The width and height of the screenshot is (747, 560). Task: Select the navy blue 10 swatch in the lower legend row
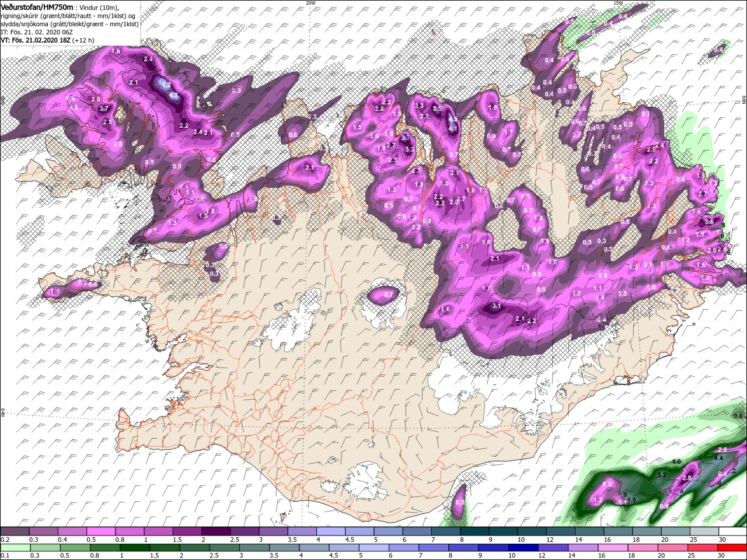523,548
